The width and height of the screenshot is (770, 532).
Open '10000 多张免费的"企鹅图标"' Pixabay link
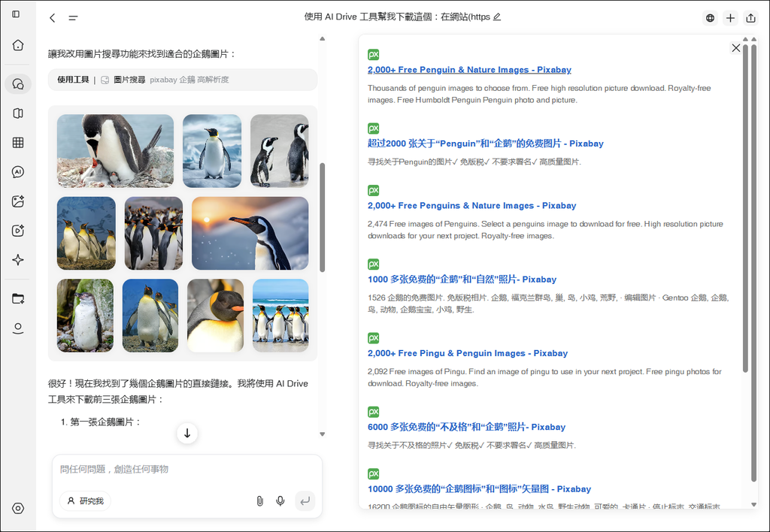tap(479, 489)
